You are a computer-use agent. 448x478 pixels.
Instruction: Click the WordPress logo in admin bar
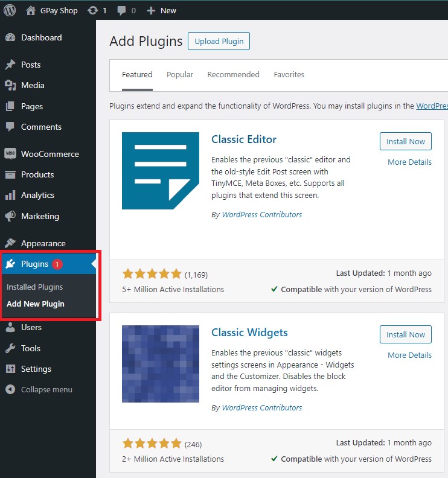pyautogui.click(x=10, y=10)
